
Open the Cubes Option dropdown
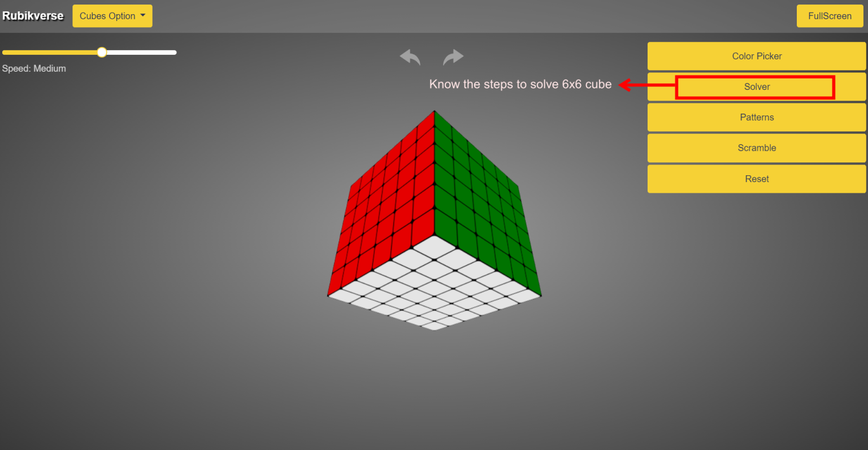pyautogui.click(x=112, y=16)
